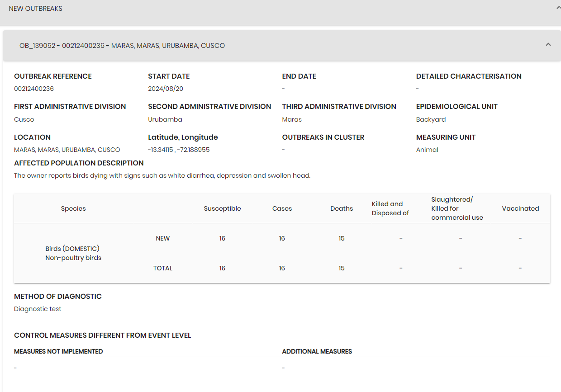
Task: Click the Killed and Disposed of header
Action: [390, 208]
